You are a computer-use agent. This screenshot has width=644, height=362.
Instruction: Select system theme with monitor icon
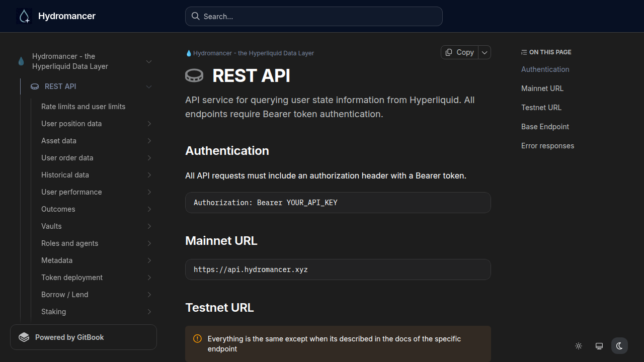pyautogui.click(x=599, y=346)
